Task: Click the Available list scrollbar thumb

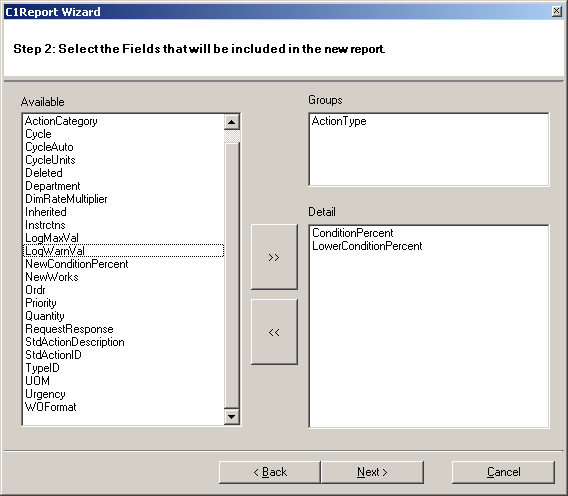Action: coord(231,137)
